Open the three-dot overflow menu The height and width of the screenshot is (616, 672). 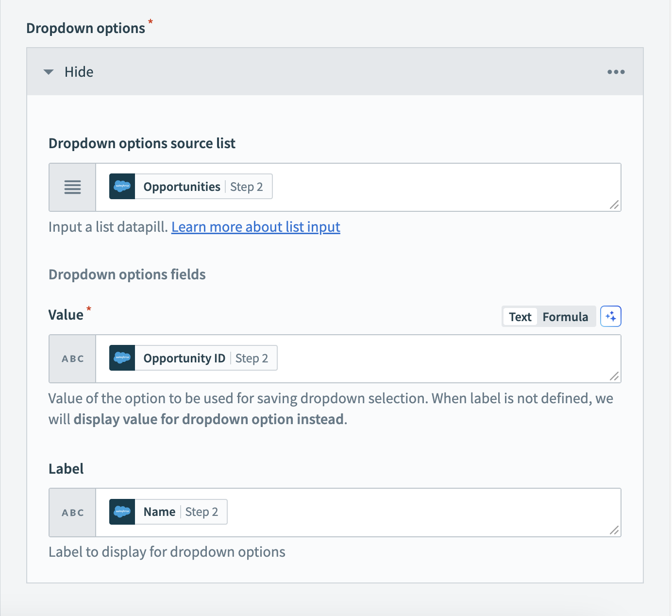coord(616,71)
